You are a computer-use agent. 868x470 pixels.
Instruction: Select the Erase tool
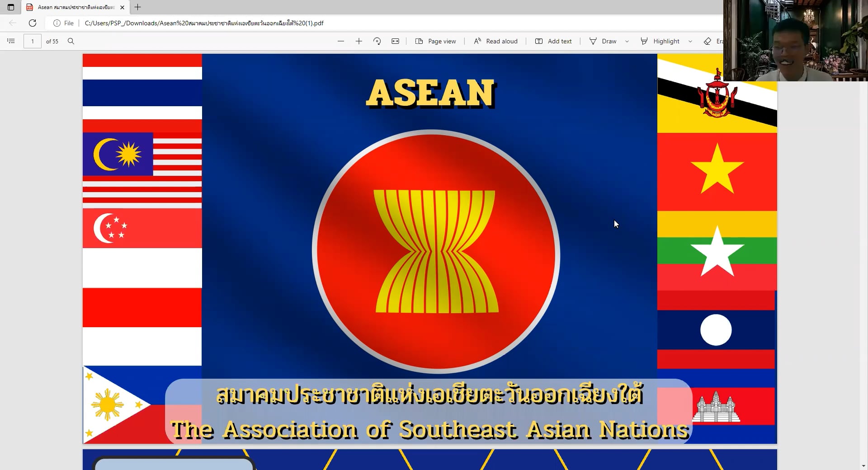(713, 41)
